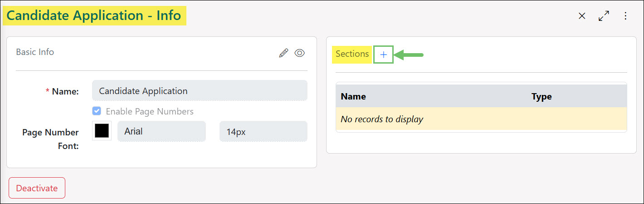Click the 'Basic Info' heading
Screen dimensions: 644x204
[35, 52]
